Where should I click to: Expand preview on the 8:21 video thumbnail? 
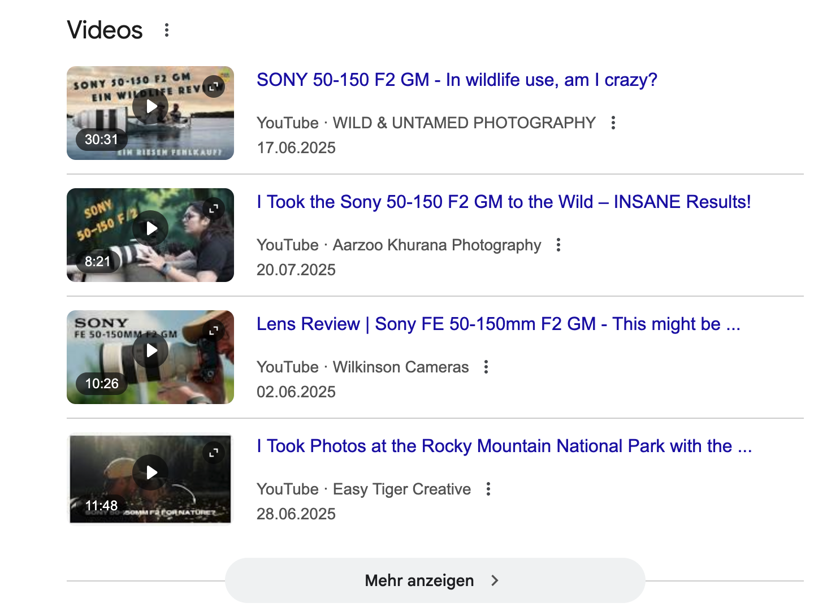pos(214,209)
